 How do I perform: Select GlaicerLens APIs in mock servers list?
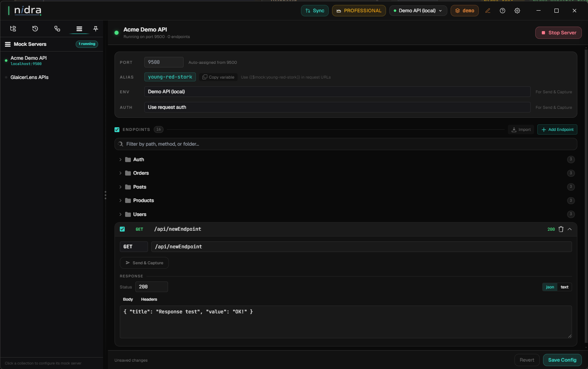click(x=52, y=77)
